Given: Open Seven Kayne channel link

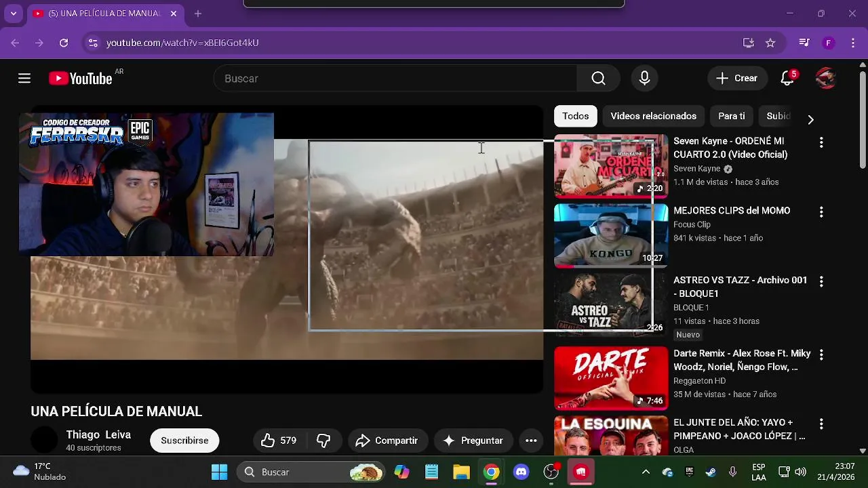Looking at the screenshot, I should coord(696,169).
